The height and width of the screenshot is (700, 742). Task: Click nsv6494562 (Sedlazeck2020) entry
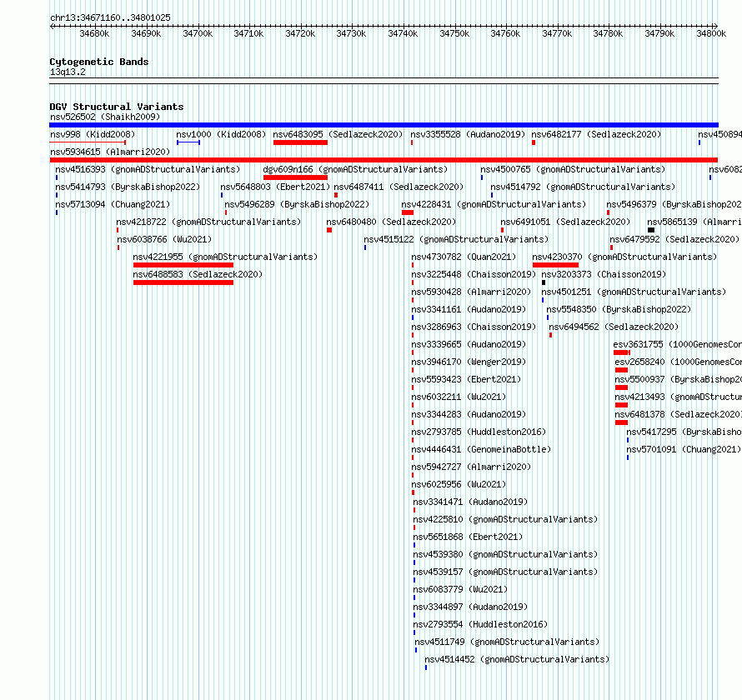pos(614,327)
